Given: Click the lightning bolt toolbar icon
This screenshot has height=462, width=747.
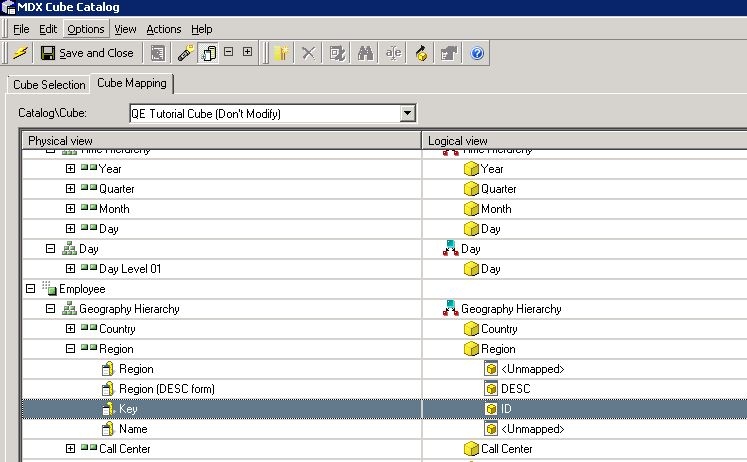Looking at the screenshot, I should click(x=20, y=53).
